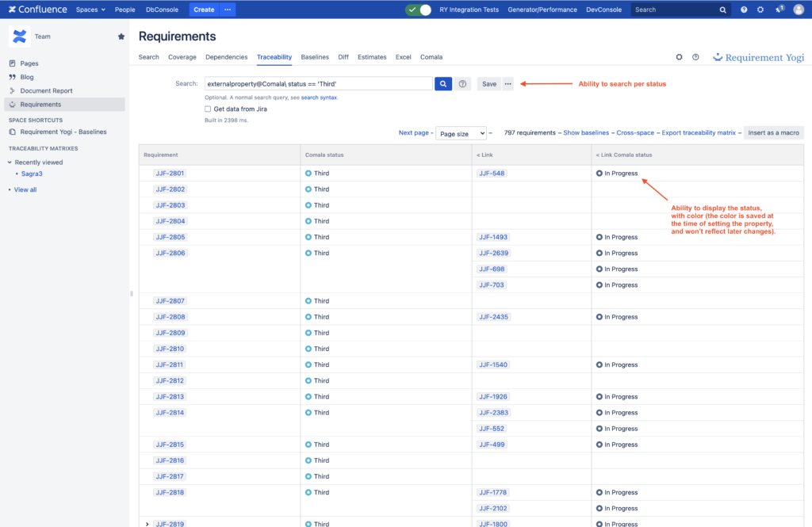Click the requirements search magnifying glass icon
The image size is (812, 527).
point(443,83)
